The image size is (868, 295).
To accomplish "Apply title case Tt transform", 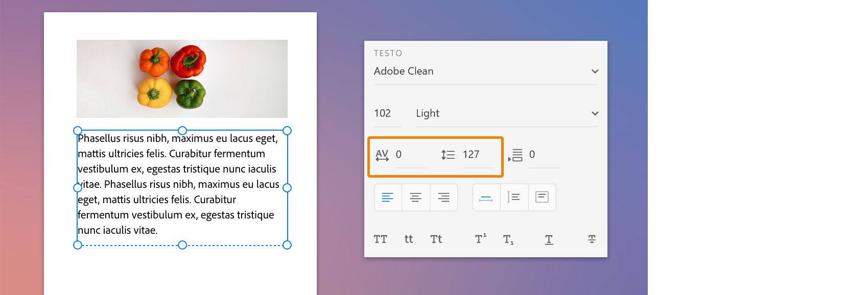I will coord(436,239).
